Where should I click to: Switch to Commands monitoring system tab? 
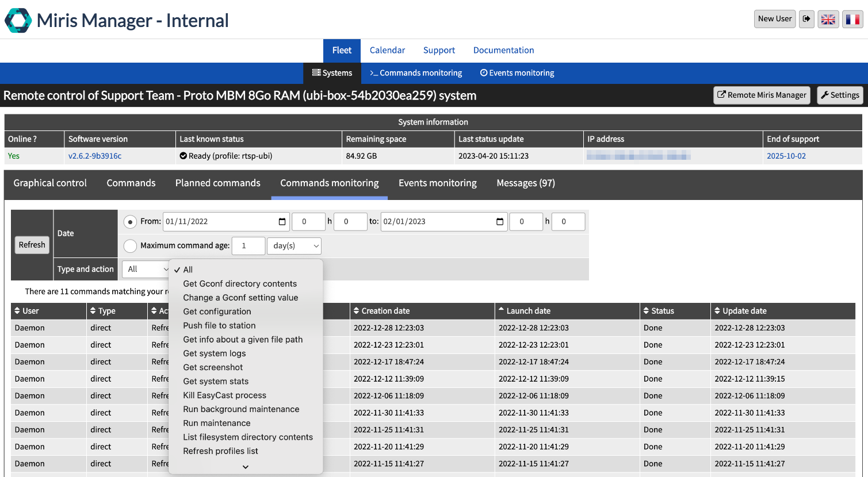click(330, 183)
